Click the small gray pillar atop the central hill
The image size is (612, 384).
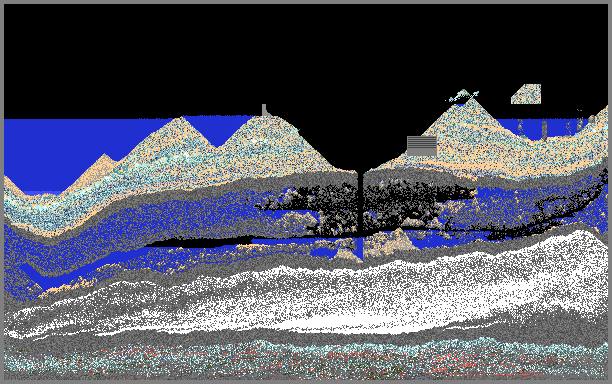pyautogui.click(x=264, y=110)
